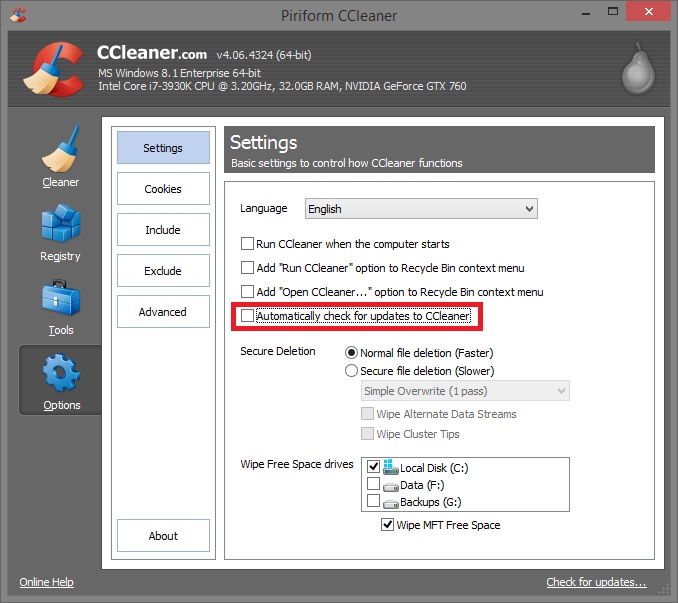This screenshot has width=678, height=603.
Task: Switch to the Include tab
Action: [163, 230]
